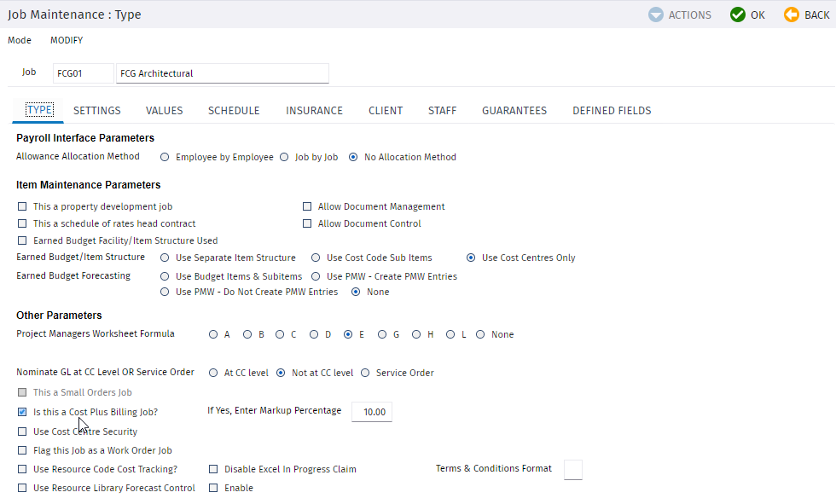Open the Actions dropdown icon
This screenshot has height=504, width=836.
tap(656, 14)
